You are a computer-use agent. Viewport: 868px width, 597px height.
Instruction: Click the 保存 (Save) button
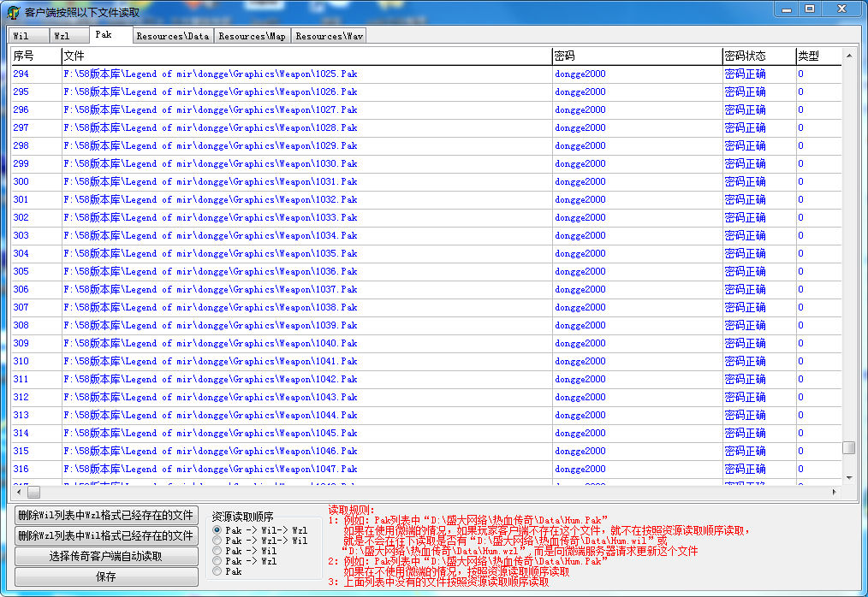[x=106, y=576]
